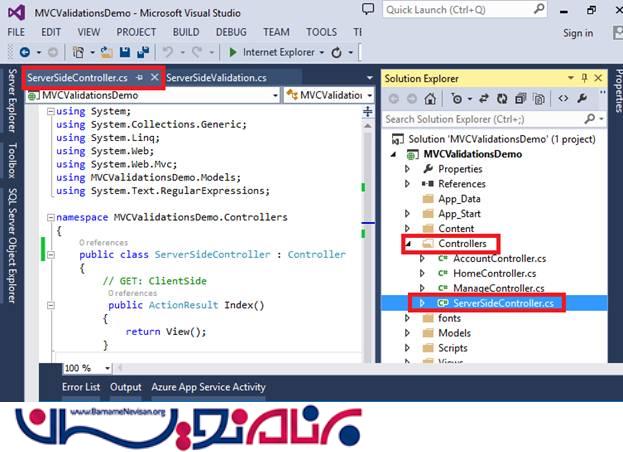
Task: Click the View Code icon in Solution Explorer
Action: [x=564, y=98]
